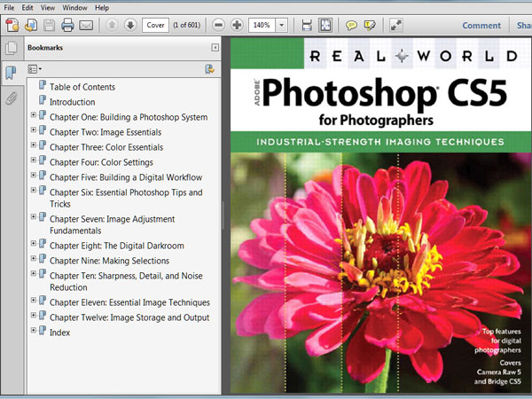Expand Chapter Eight bookmark

pos(34,243)
